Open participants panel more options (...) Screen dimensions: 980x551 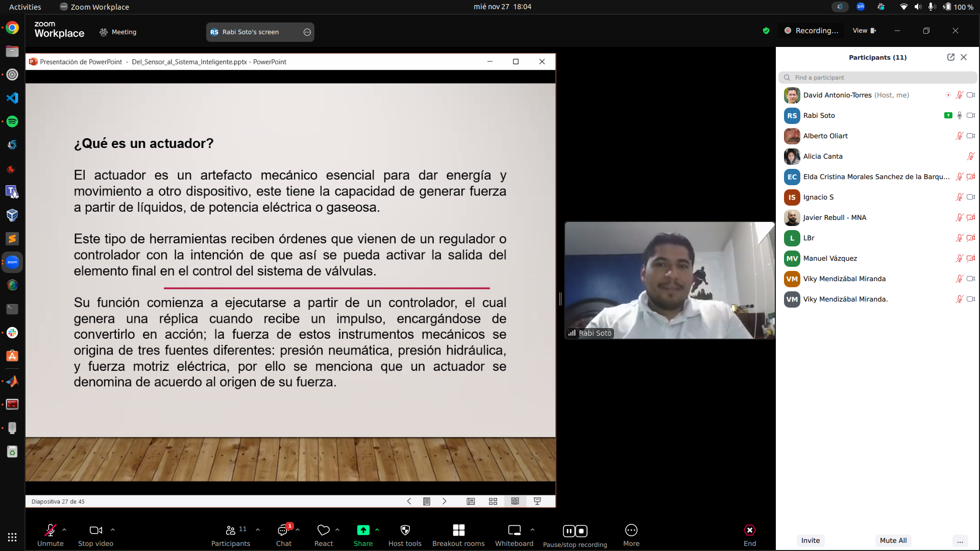(x=960, y=541)
